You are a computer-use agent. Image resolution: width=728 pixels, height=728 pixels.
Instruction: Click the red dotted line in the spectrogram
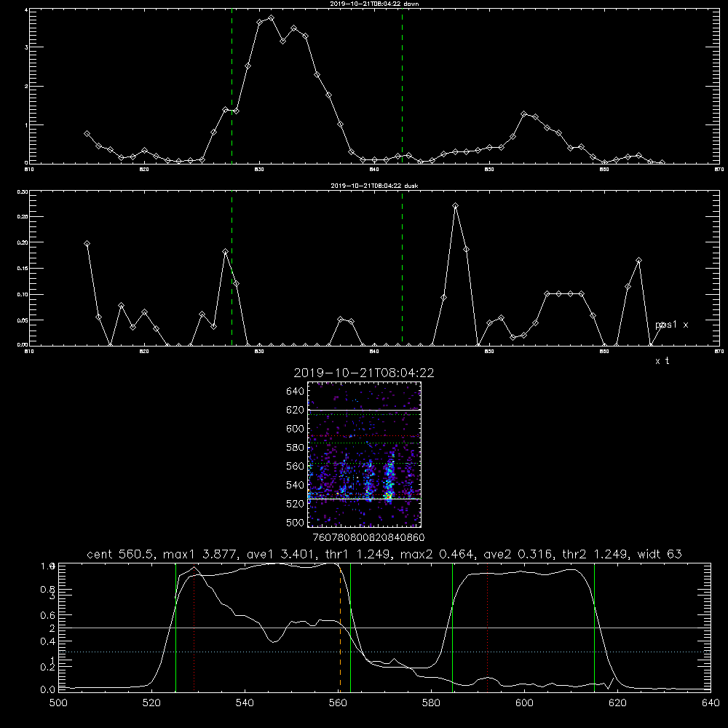point(365,436)
